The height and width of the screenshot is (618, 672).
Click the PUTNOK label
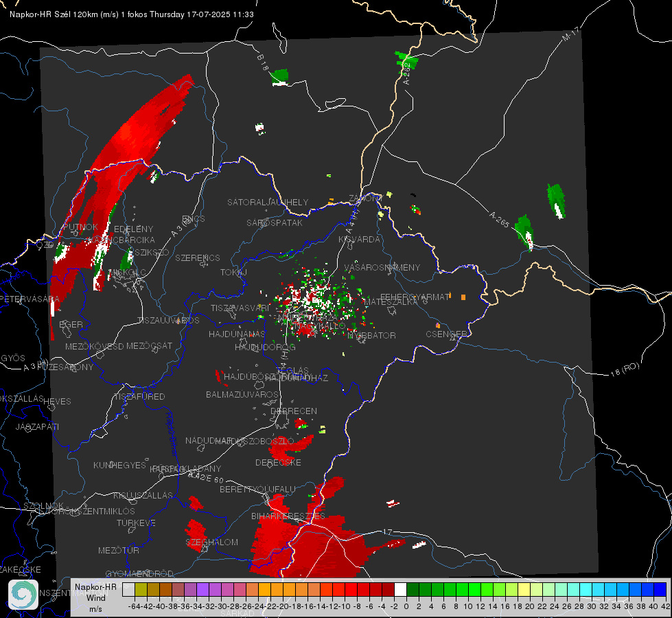point(80,227)
